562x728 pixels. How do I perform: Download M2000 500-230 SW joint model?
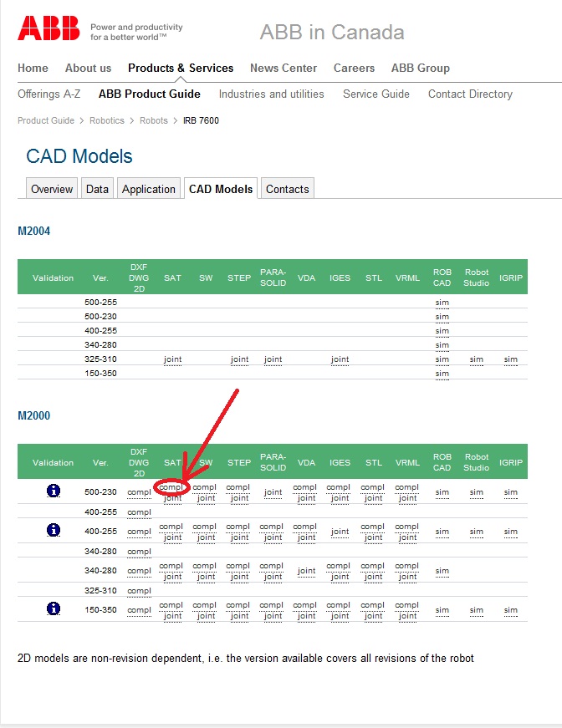coord(207,498)
